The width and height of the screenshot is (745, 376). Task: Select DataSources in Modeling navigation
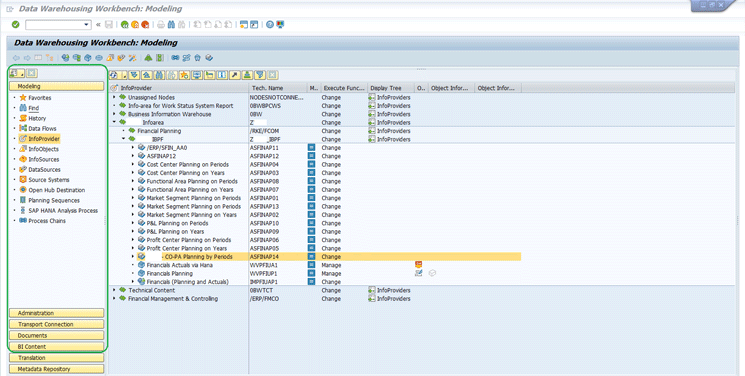point(44,170)
